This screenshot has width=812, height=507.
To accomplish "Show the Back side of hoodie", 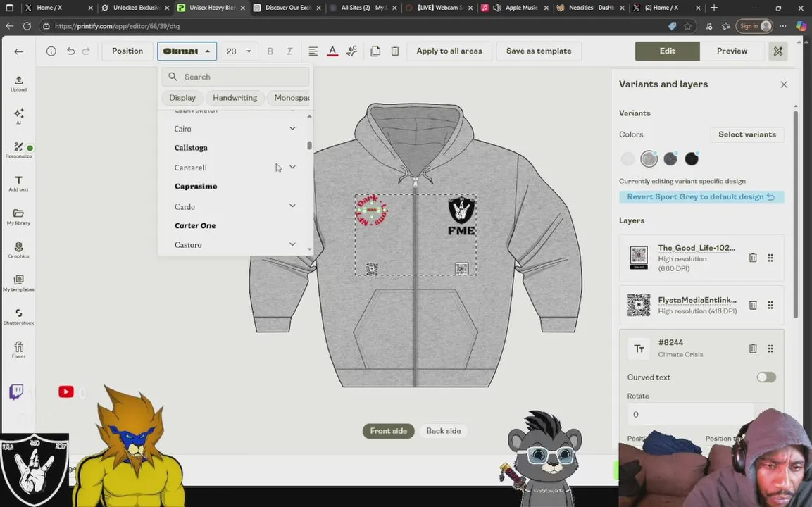I will [443, 431].
